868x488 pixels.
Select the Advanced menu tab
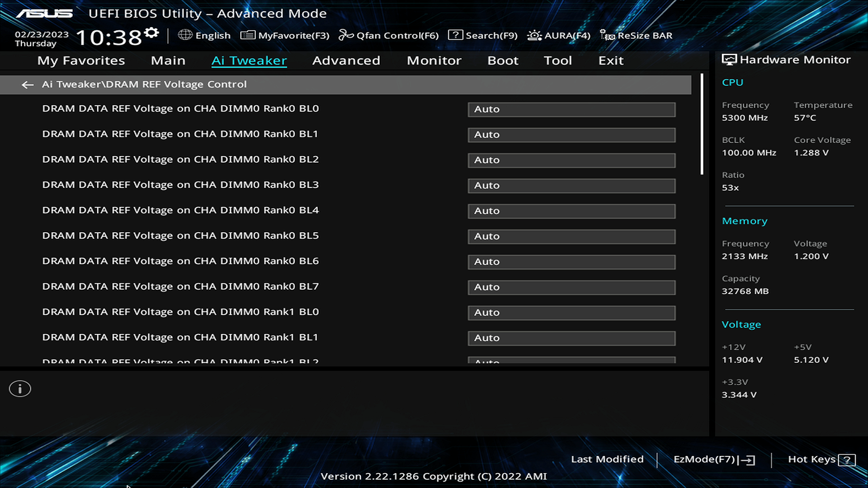[346, 60]
